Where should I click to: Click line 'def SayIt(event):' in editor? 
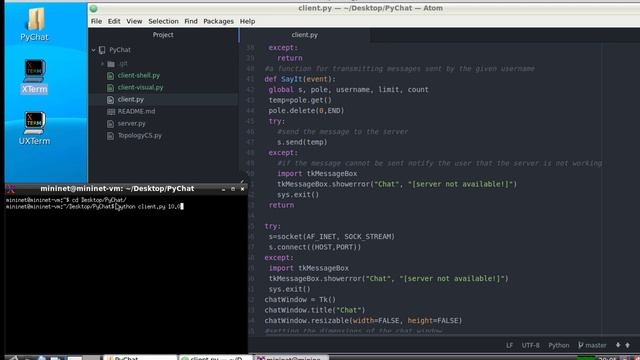click(300, 79)
